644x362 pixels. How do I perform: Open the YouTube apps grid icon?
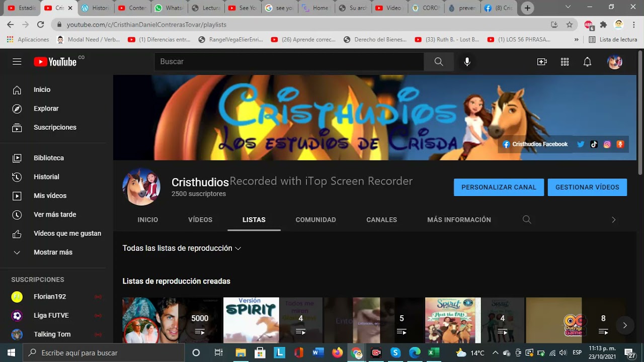pyautogui.click(x=565, y=62)
